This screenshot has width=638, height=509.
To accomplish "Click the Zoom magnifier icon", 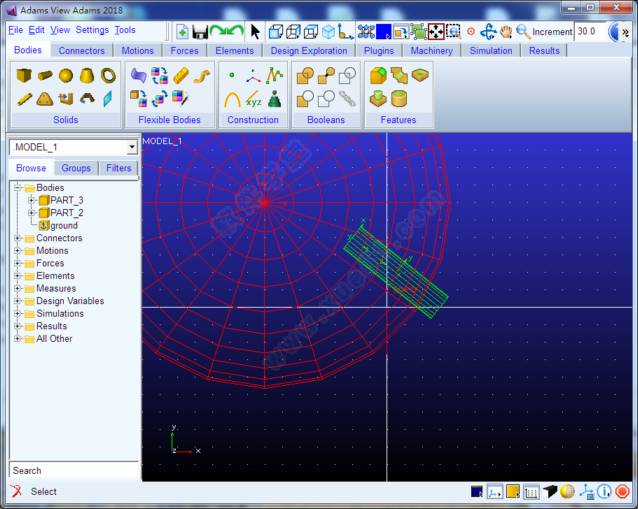I will pyautogui.click(x=523, y=32).
